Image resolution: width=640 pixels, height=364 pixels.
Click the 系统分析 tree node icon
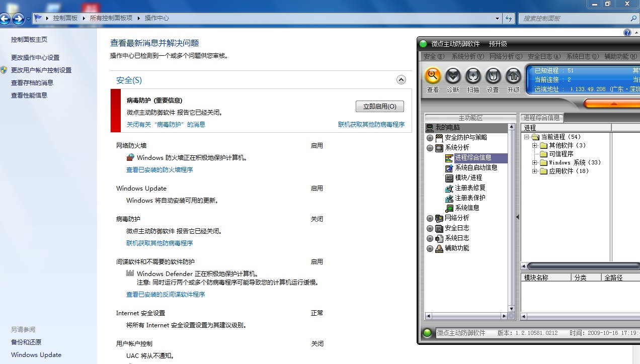tap(439, 148)
